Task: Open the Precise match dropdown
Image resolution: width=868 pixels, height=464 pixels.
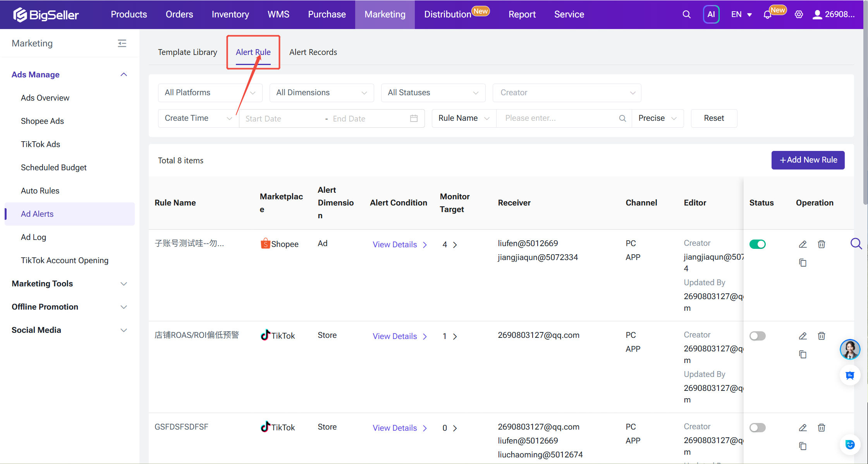Action: 658,118
